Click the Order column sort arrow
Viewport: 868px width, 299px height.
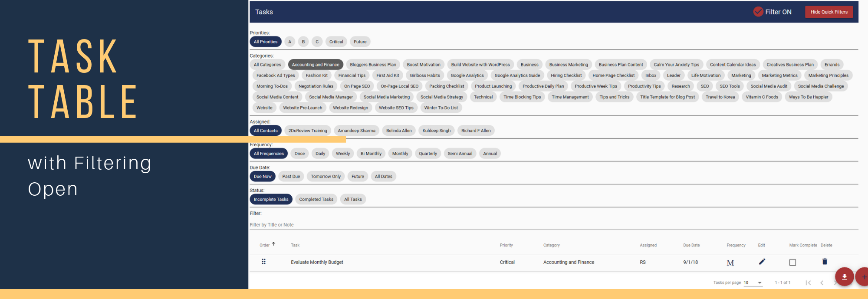tap(273, 244)
